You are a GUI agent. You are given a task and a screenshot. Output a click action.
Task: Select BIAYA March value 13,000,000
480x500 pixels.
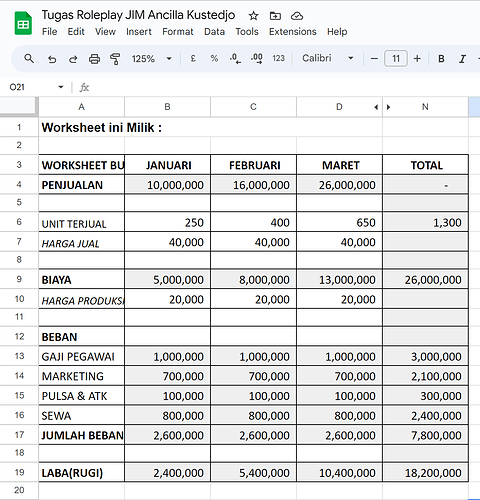(x=340, y=279)
